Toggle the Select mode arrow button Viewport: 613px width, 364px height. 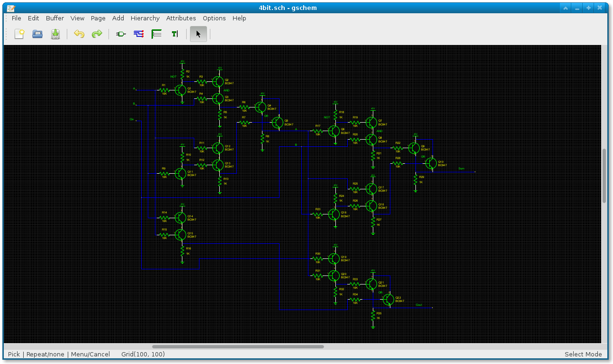(198, 34)
